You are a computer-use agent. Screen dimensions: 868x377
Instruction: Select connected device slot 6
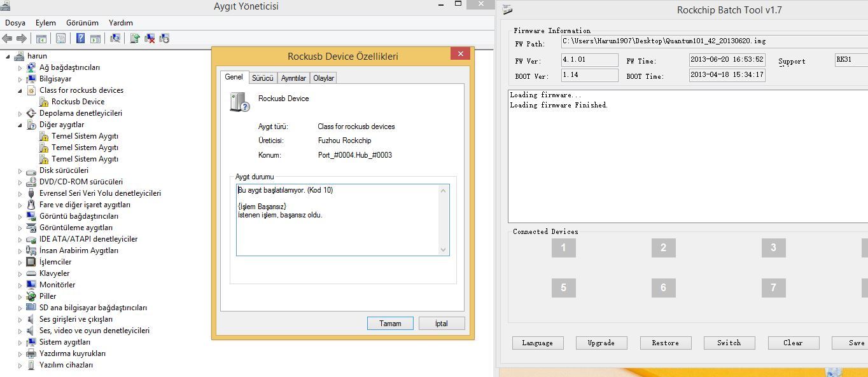coord(663,288)
